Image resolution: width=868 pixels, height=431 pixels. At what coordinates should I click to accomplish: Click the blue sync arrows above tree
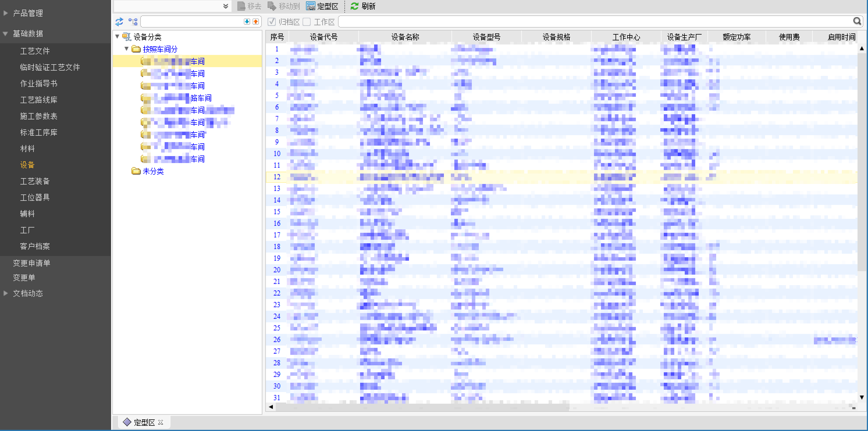point(119,22)
